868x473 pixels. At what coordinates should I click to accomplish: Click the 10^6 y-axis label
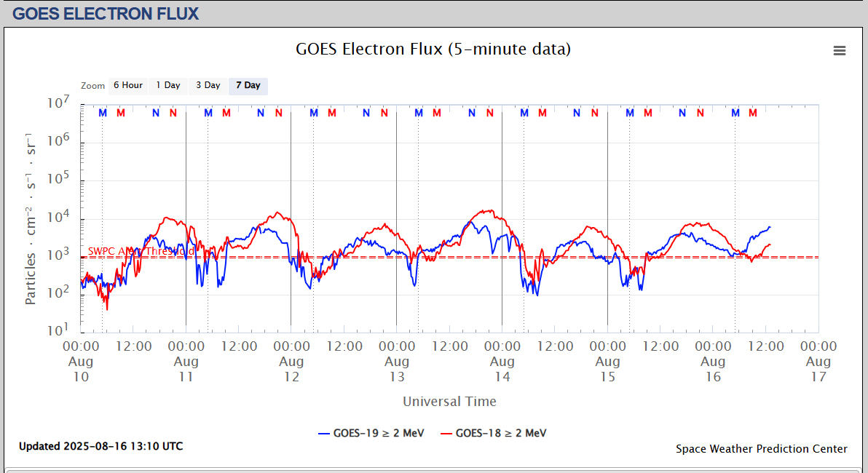[x=58, y=141]
